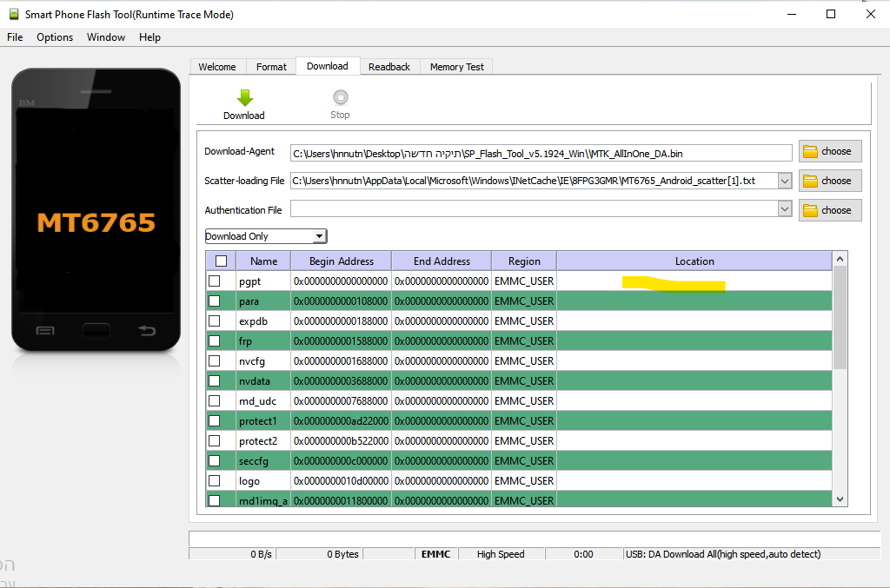
Task: Enable the nvdata partition checkbox
Action: [x=214, y=380]
